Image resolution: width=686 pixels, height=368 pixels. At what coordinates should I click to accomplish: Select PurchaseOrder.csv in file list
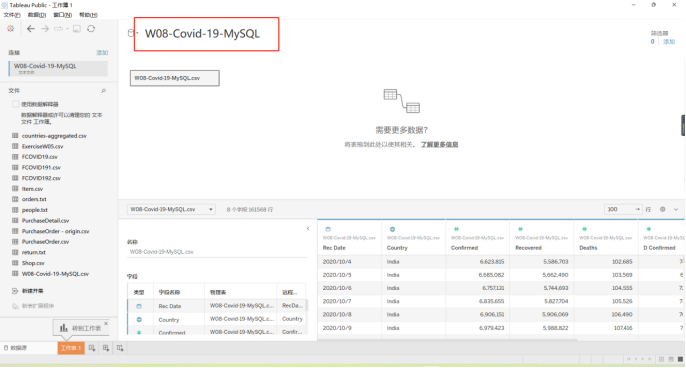[x=46, y=242]
